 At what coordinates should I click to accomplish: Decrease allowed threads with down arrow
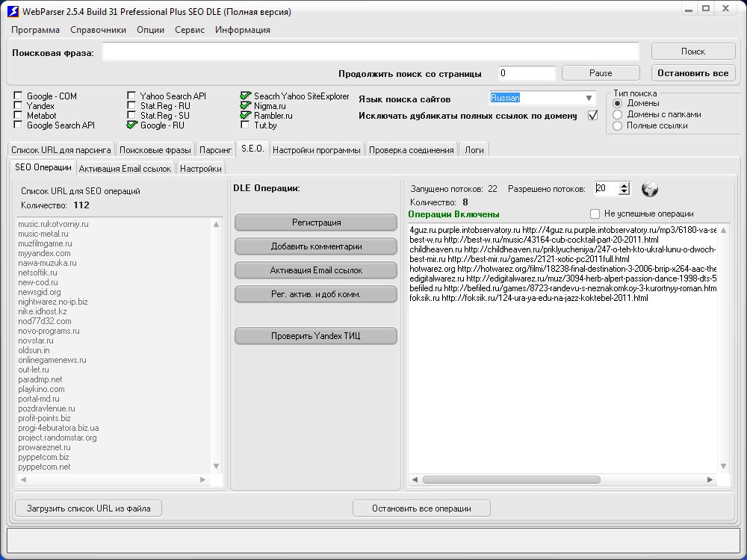point(624,192)
